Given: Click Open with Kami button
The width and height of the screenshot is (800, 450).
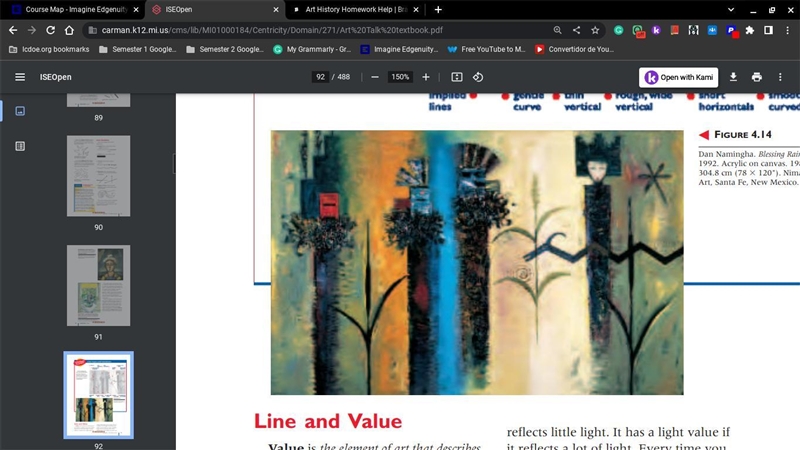Looking at the screenshot, I should click(679, 77).
